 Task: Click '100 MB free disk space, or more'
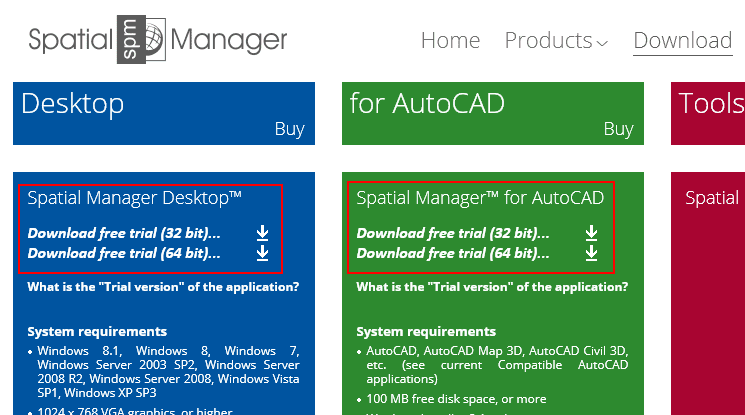456,399
